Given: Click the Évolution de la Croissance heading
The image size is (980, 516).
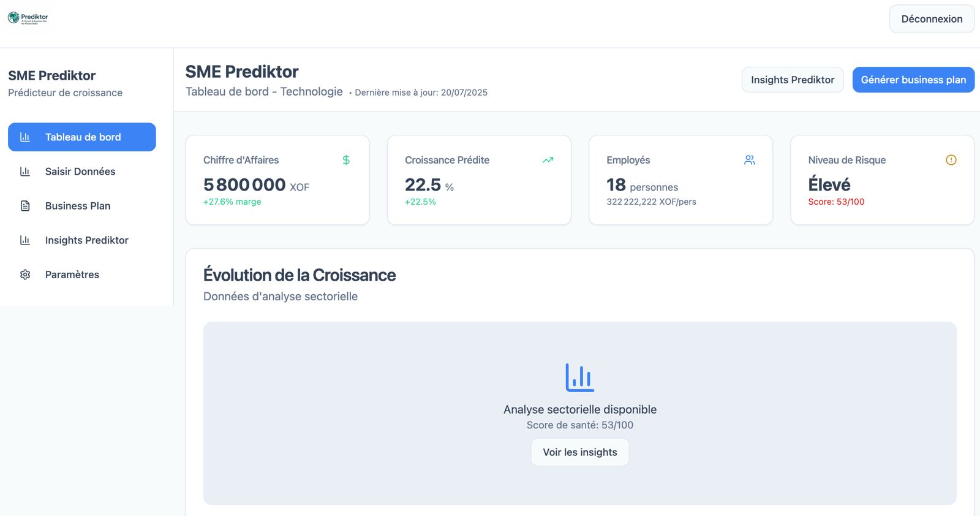Looking at the screenshot, I should point(300,275).
